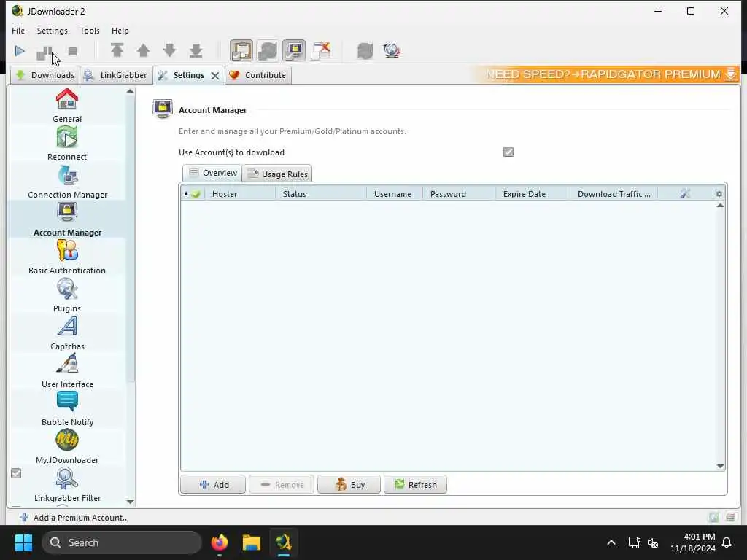Click the wrench column header icon

point(685,194)
